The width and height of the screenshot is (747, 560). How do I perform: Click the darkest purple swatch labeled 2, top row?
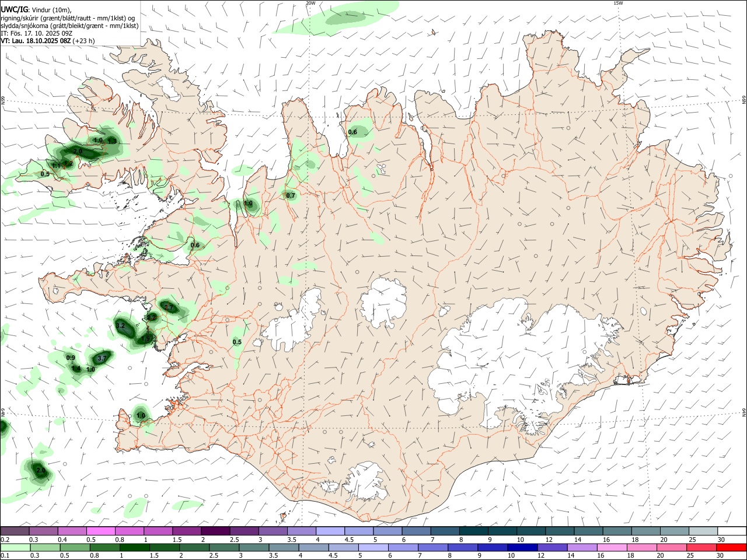(x=215, y=531)
